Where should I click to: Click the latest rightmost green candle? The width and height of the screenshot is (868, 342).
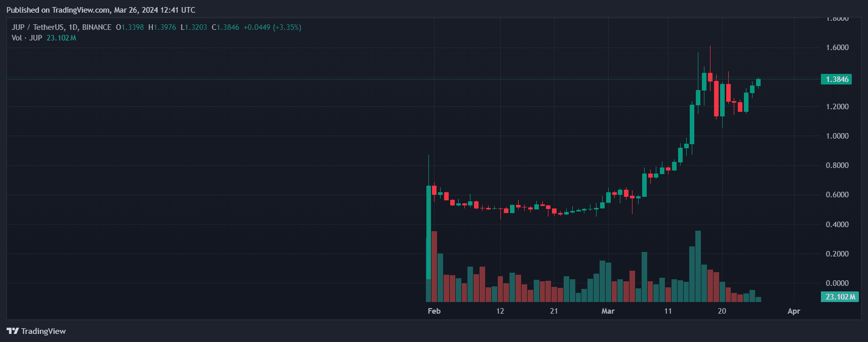coord(758,82)
